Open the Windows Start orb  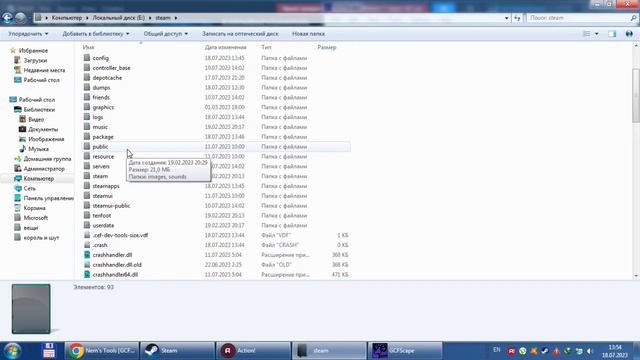[x=13, y=351]
